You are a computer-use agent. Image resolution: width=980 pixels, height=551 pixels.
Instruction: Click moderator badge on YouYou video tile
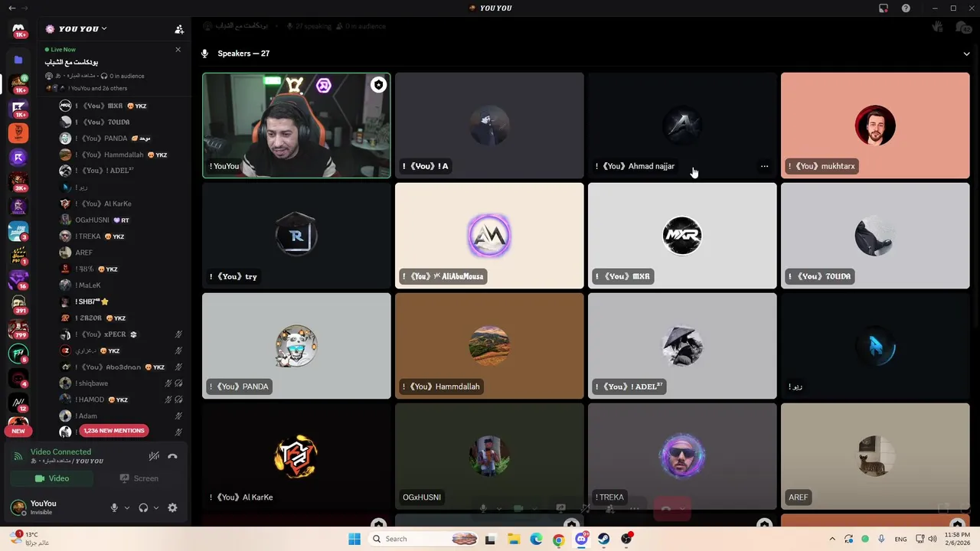[378, 85]
